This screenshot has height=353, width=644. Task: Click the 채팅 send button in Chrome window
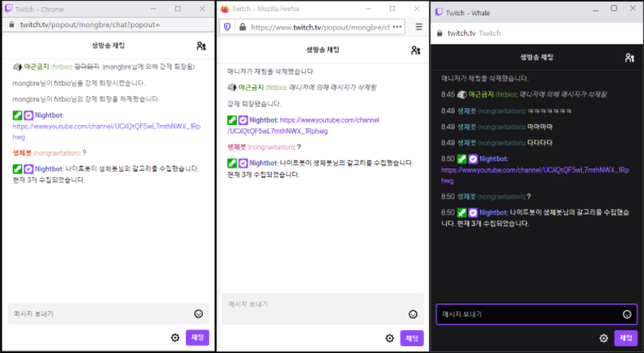click(x=198, y=338)
